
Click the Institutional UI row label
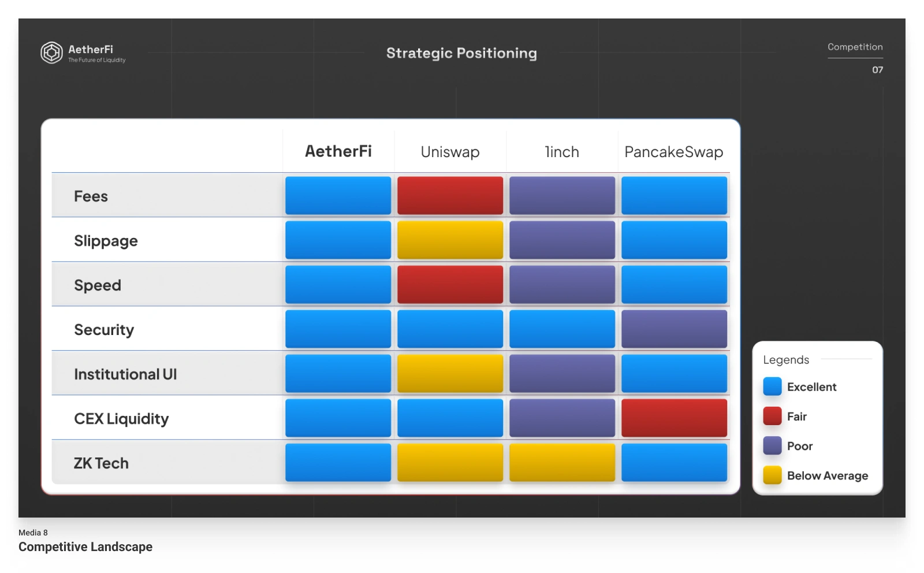point(125,374)
